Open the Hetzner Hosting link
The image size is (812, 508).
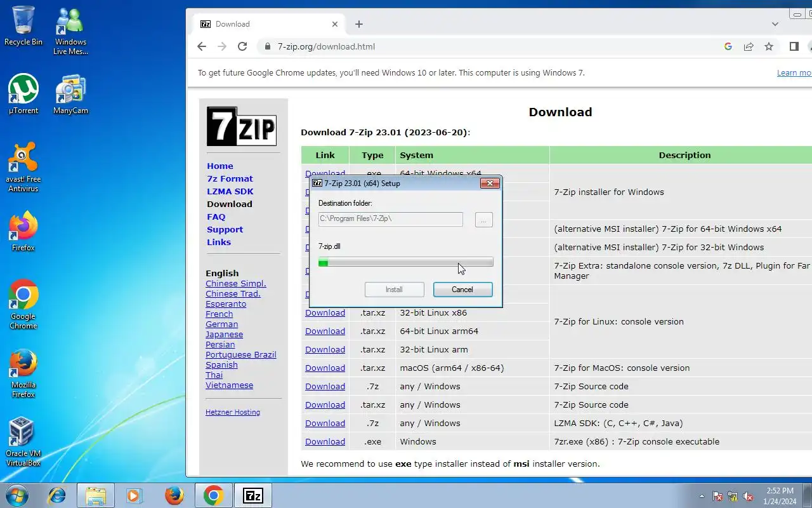[x=233, y=412]
